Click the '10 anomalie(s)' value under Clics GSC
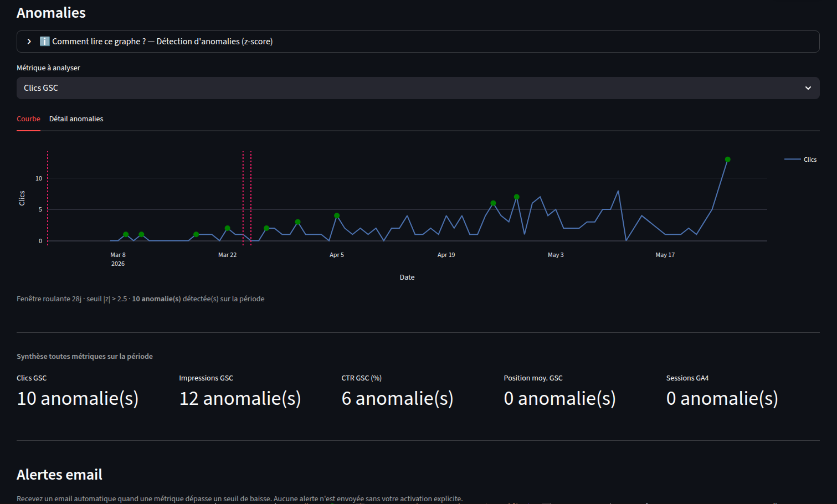 pyautogui.click(x=78, y=398)
